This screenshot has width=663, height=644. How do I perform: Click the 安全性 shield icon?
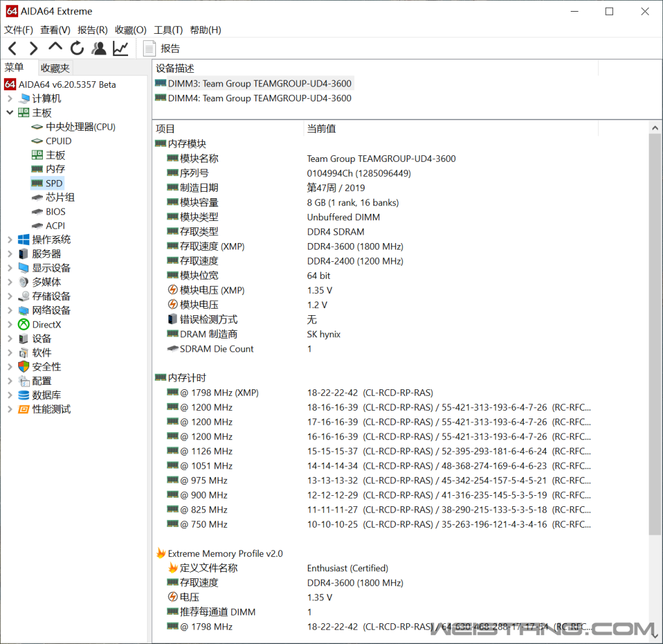[x=23, y=367]
